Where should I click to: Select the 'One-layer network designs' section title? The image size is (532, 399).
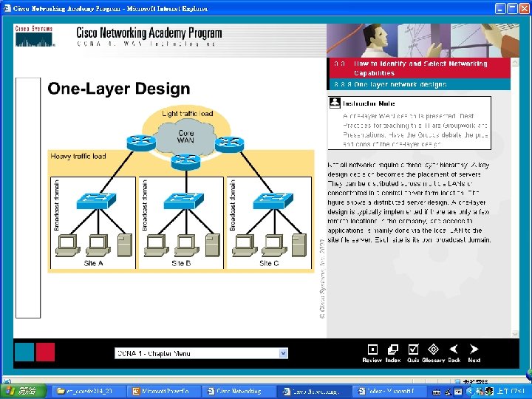[400, 84]
